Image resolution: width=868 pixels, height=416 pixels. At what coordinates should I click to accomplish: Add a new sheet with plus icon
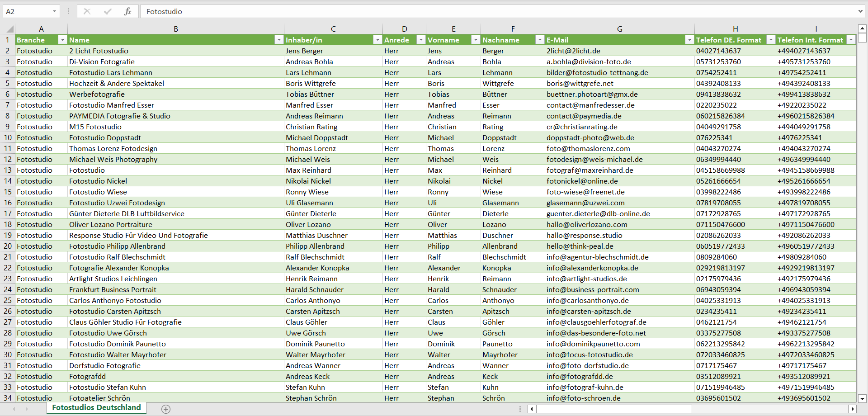166,409
